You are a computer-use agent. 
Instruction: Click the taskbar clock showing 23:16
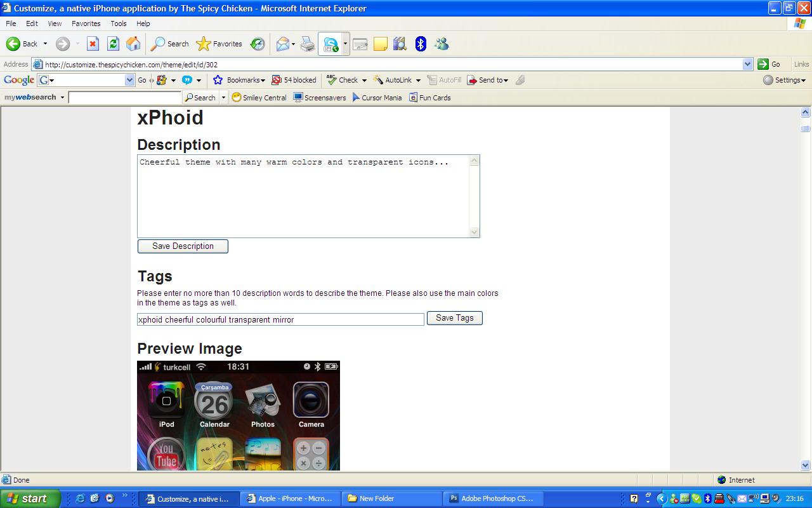795,498
